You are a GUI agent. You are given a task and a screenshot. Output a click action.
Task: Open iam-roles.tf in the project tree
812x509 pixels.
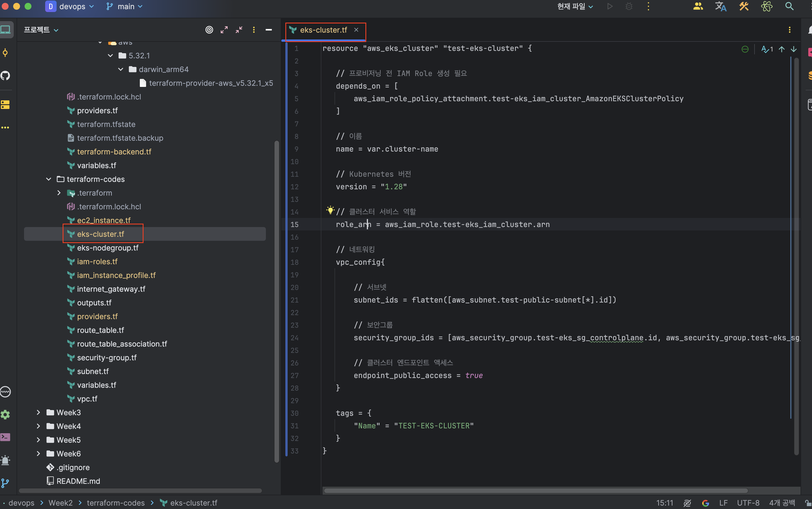[x=97, y=262]
